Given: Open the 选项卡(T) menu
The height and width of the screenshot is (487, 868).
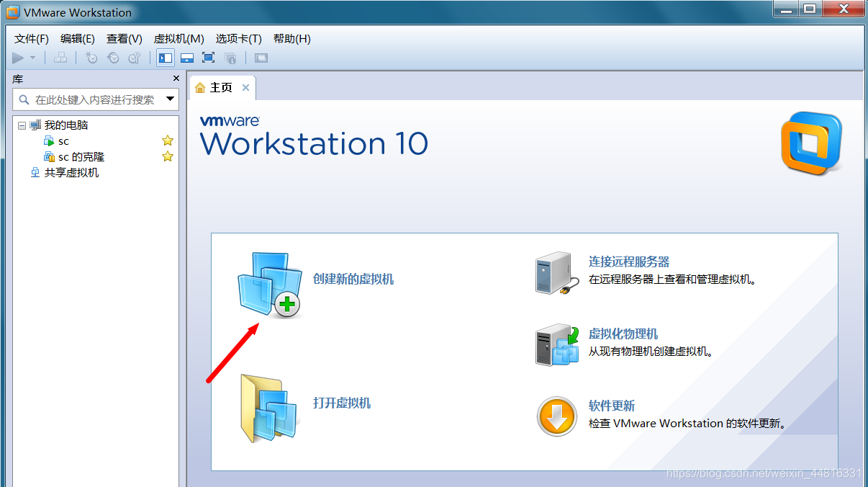Looking at the screenshot, I should 239,39.
